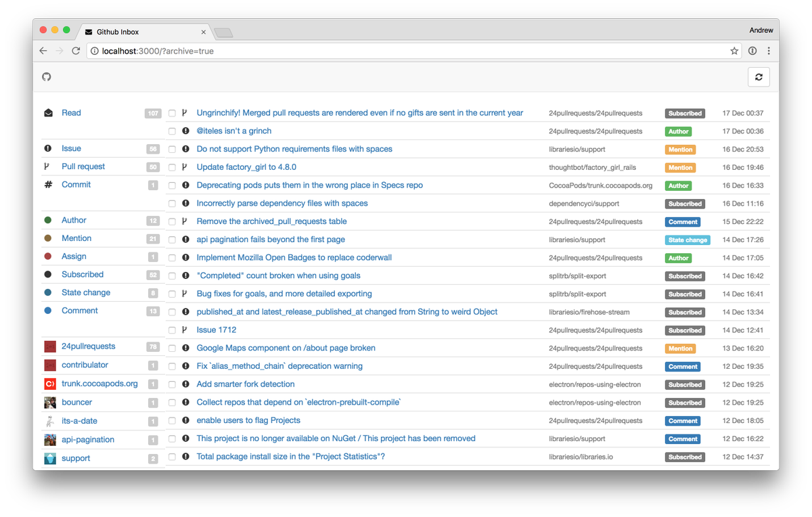Click the its-a-date repo avatar
Screen dimensions: 812x517
click(x=50, y=421)
